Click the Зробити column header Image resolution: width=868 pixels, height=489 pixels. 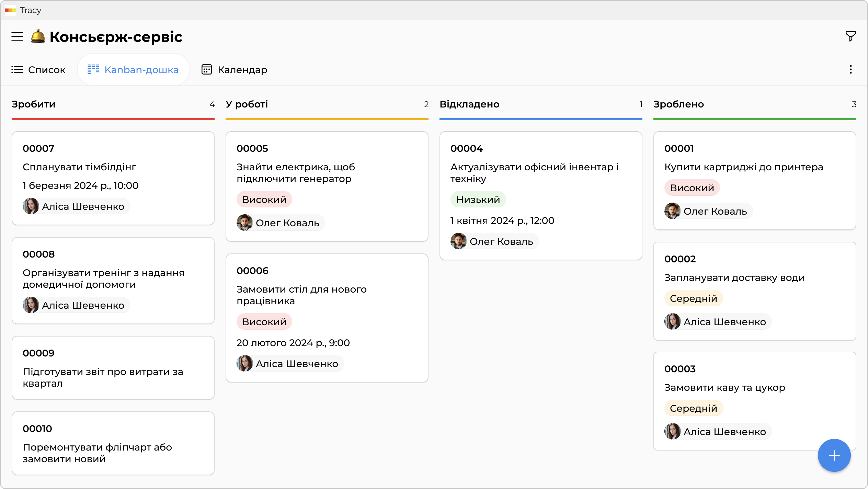coord(34,104)
